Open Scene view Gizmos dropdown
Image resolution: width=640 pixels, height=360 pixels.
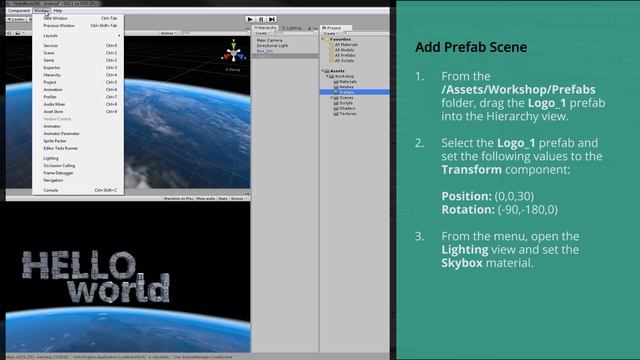click(168, 33)
